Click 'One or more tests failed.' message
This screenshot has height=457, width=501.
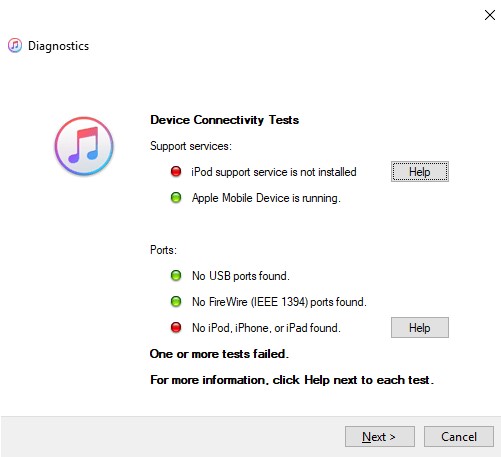(x=219, y=354)
